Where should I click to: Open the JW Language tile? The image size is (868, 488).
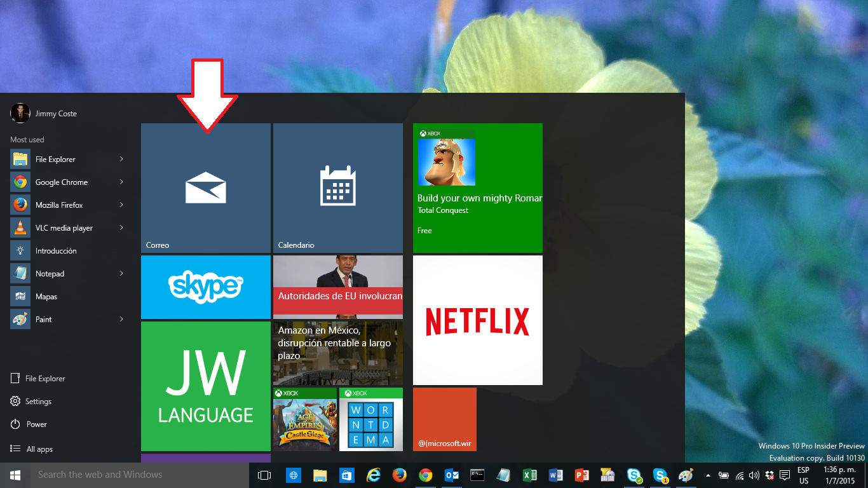click(x=206, y=386)
